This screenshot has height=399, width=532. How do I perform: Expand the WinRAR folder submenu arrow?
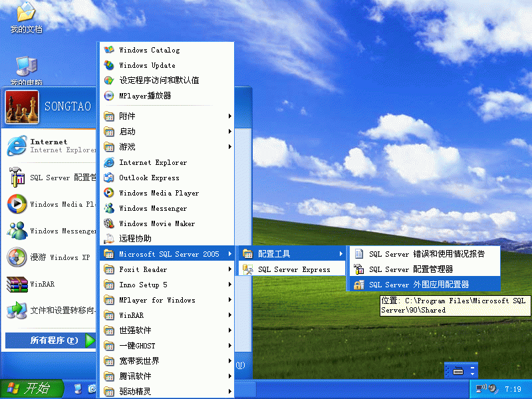pos(230,315)
